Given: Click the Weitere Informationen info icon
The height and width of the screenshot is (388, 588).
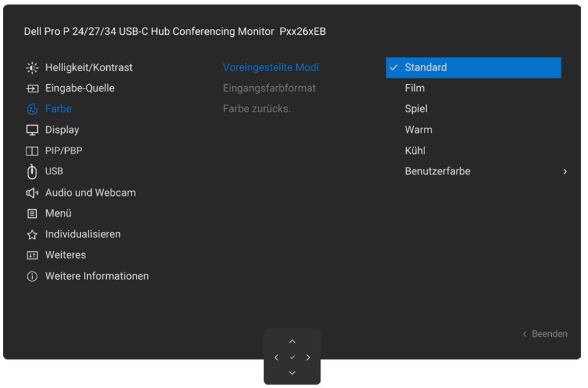Looking at the screenshot, I should point(32,276).
